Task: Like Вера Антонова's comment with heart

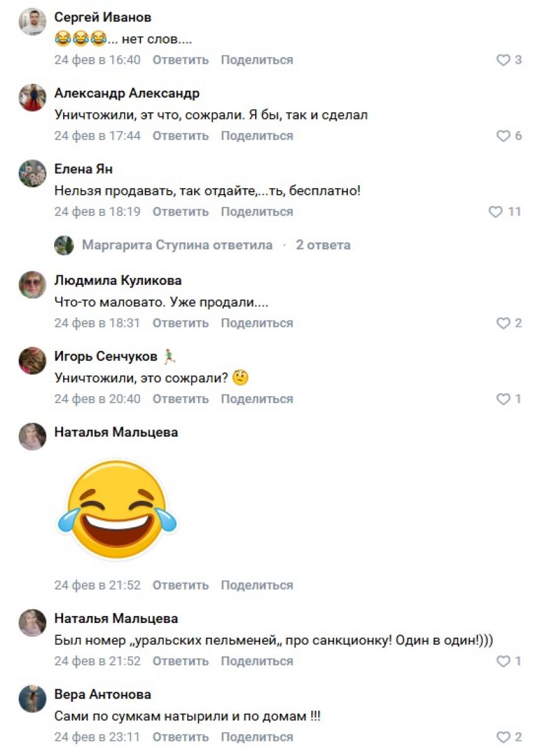Action: click(503, 737)
